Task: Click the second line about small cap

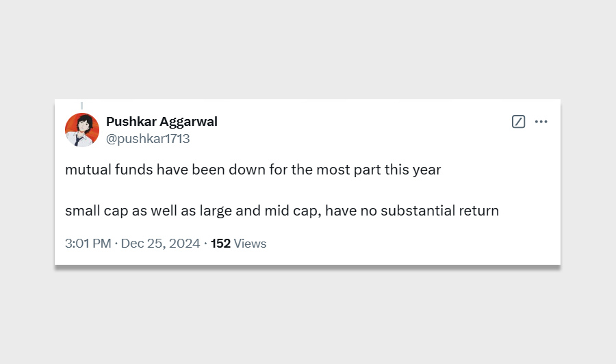Action: tap(282, 211)
